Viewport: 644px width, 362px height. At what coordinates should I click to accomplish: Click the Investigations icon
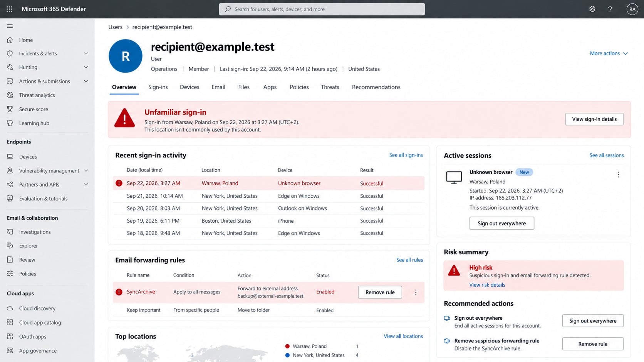[10, 232]
